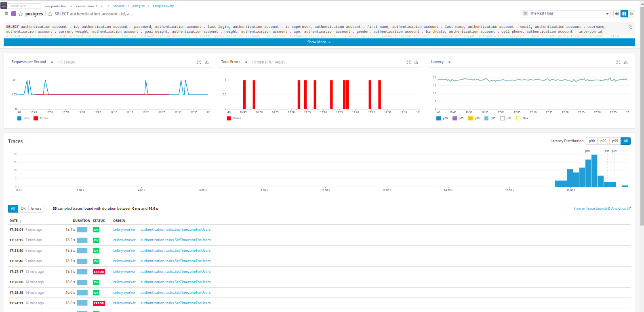Open celery-worker link for 17:36:01 trace
The width and height of the screenshot is (644, 312).
[124, 230]
